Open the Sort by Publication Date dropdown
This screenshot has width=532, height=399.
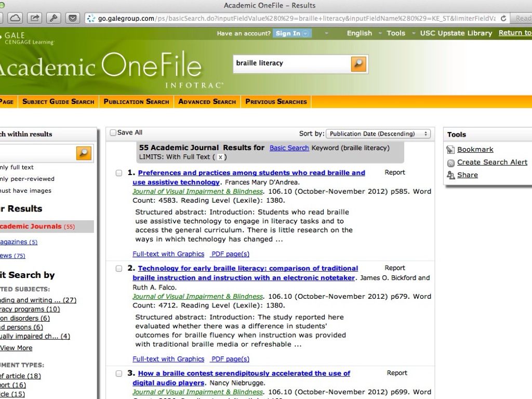pos(379,134)
